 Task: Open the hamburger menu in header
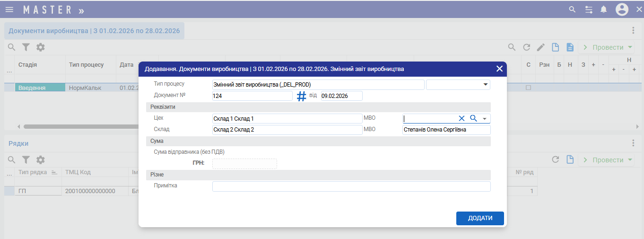tap(9, 9)
